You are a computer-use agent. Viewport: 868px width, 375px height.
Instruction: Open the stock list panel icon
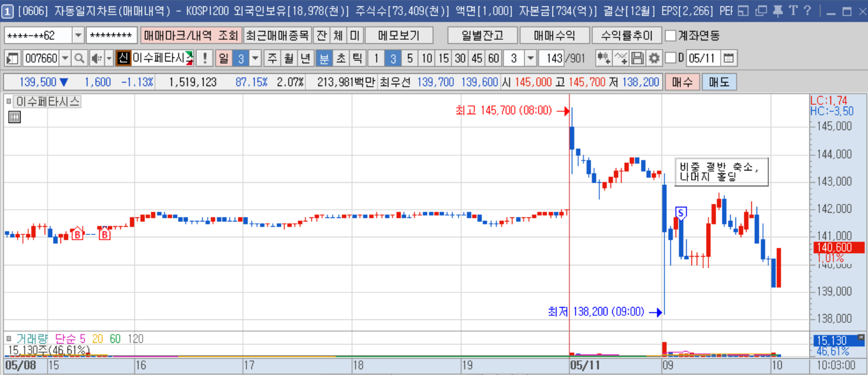tap(12, 58)
